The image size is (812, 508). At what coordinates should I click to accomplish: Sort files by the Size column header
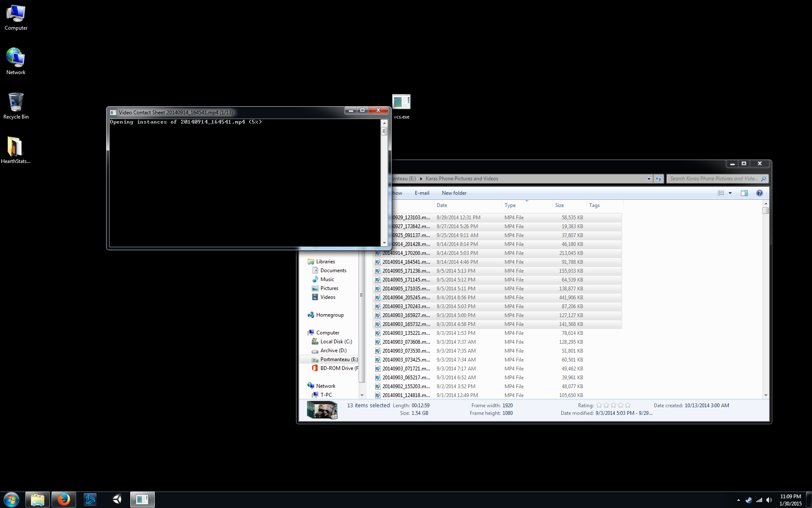[560, 205]
